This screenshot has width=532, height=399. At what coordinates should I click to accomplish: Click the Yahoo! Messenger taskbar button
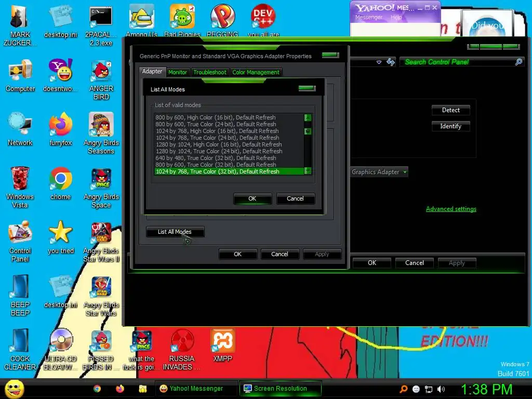[196, 389]
